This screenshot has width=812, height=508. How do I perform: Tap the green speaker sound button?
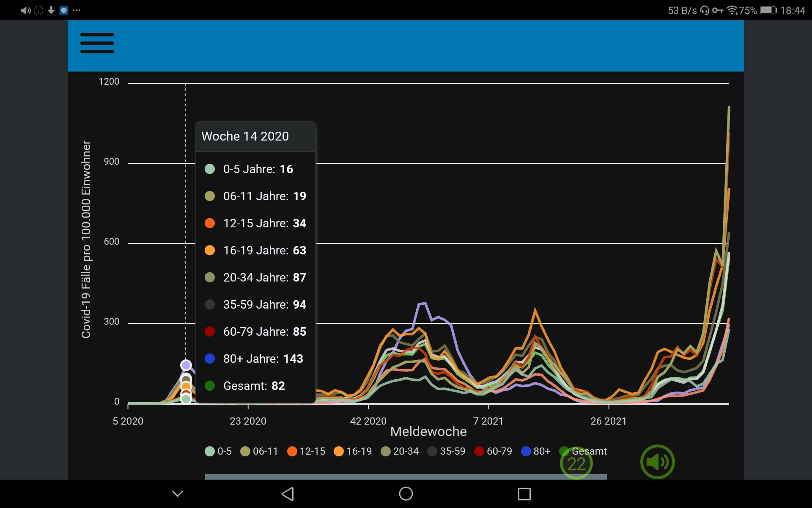[657, 462]
